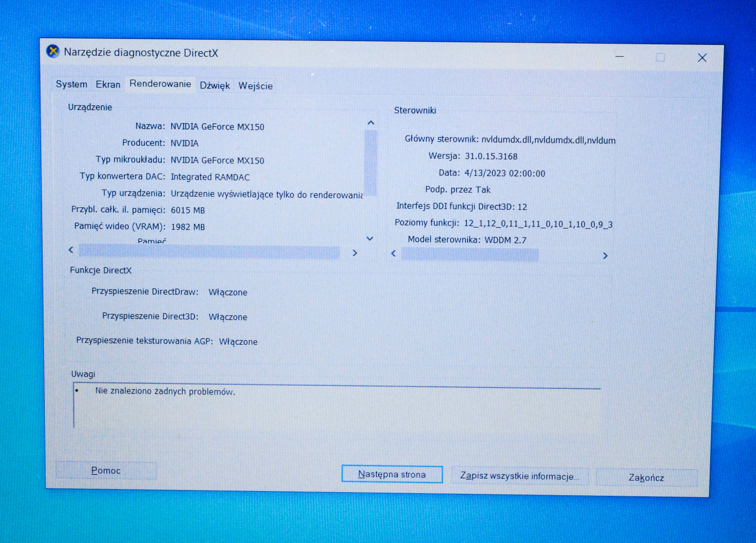Click the 'Narzędzie diagnostyczne DirectX' window title

click(141, 53)
